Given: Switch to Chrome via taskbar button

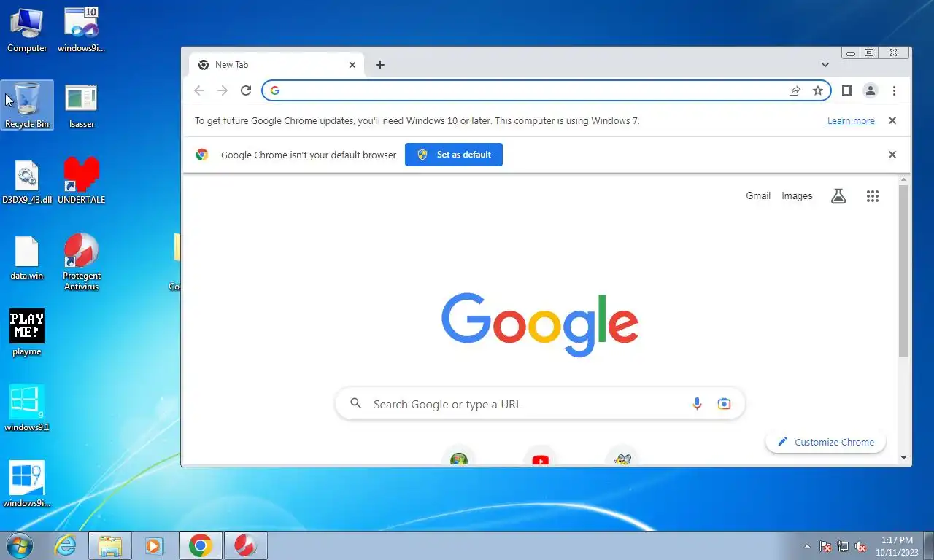Looking at the screenshot, I should coord(200,545).
